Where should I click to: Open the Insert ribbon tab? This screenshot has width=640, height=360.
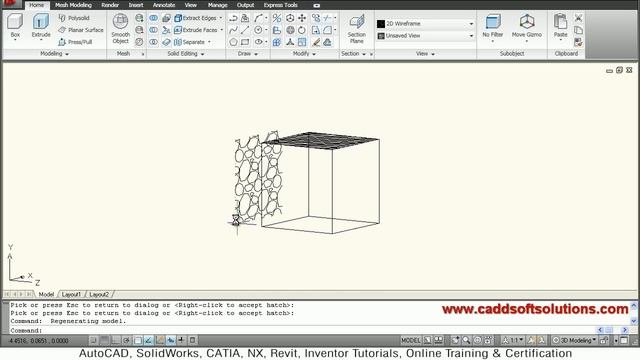(136, 5)
